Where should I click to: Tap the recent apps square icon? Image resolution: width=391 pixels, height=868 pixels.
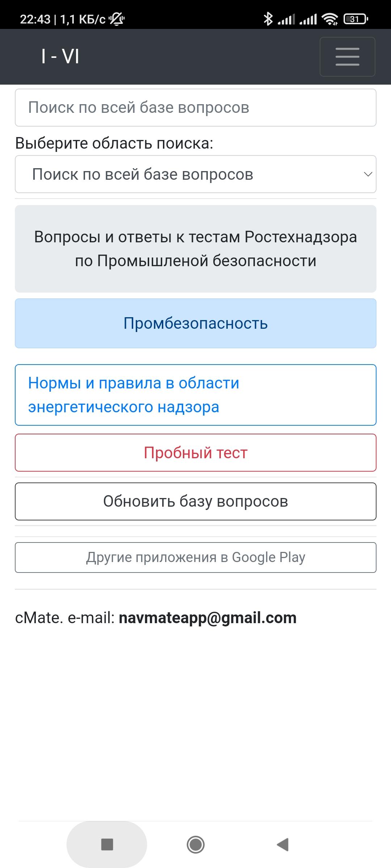107,844
